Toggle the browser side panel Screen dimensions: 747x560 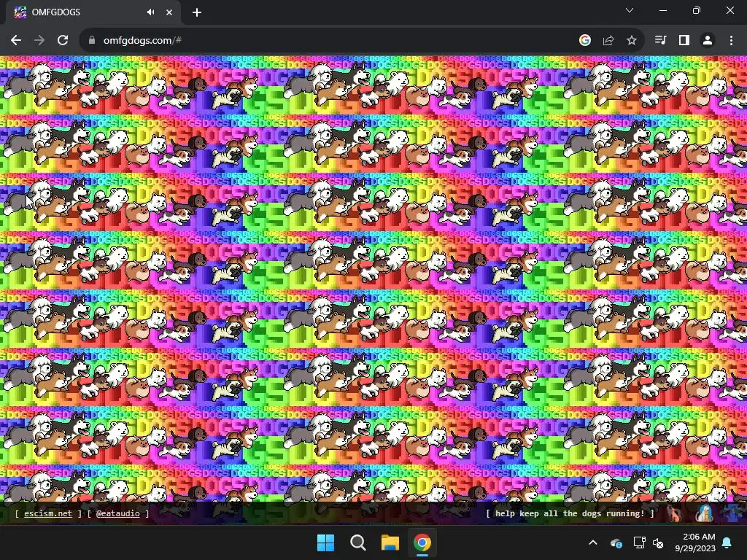(x=684, y=41)
